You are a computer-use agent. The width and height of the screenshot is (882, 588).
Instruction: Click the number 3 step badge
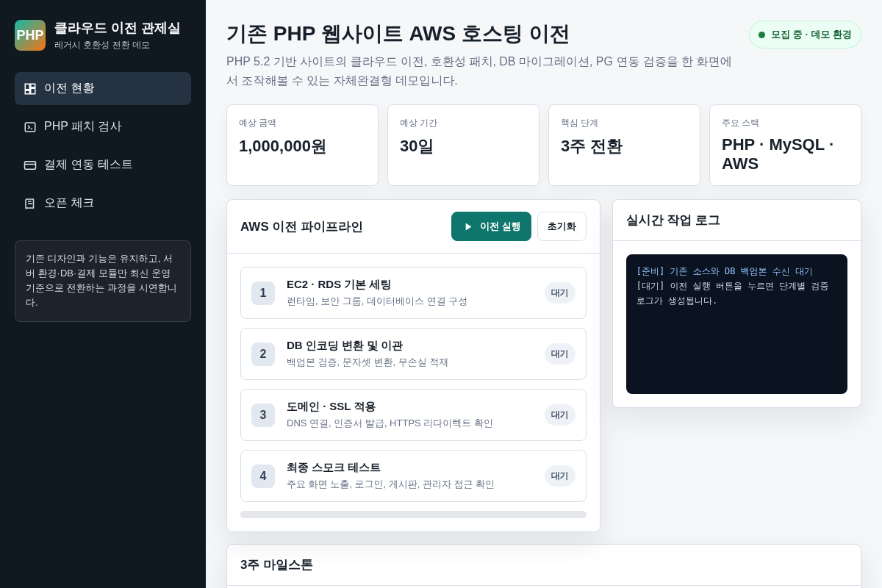tap(263, 415)
